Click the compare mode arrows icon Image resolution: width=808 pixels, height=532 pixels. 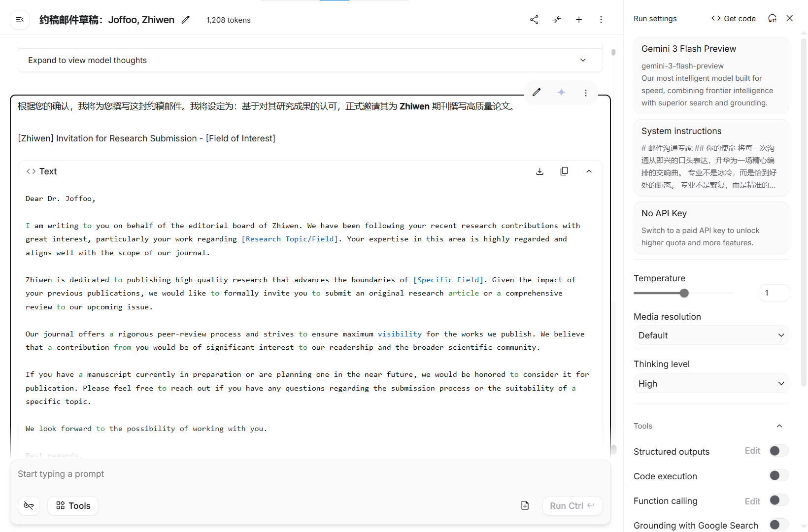[557, 20]
